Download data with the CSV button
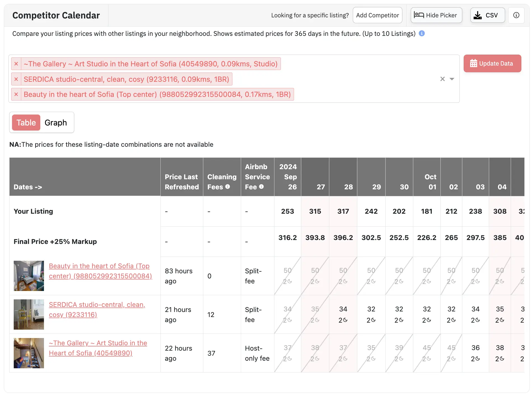Viewport: 532px width, 396px height. (487, 15)
